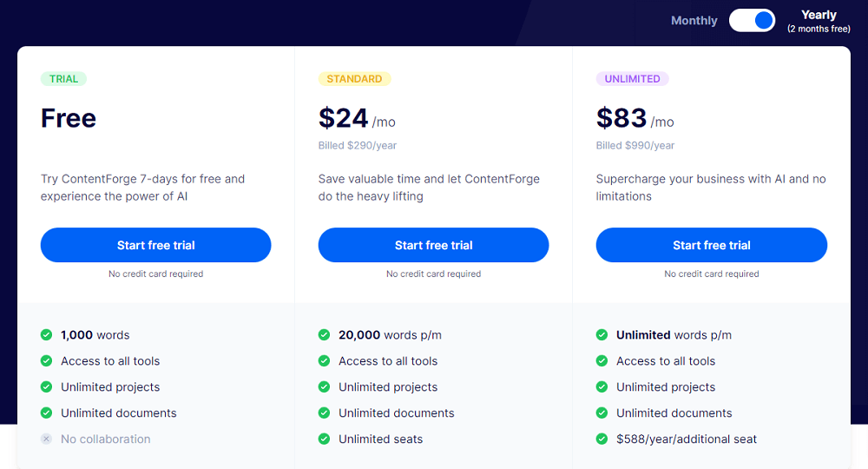Click Start free trial under Trial plan
The width and height of the screenshot is (868, 469).
pyautogui.click(x=155, y=245)
